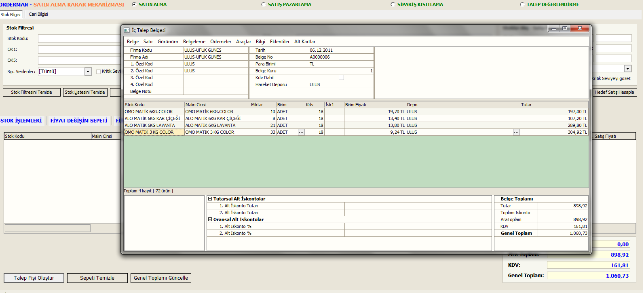Image resolution: width=644 pixels, height=293 pixels.
Task: Select the SİPARİŞ KISITLAMA radio option
Action: click(393, 4)
